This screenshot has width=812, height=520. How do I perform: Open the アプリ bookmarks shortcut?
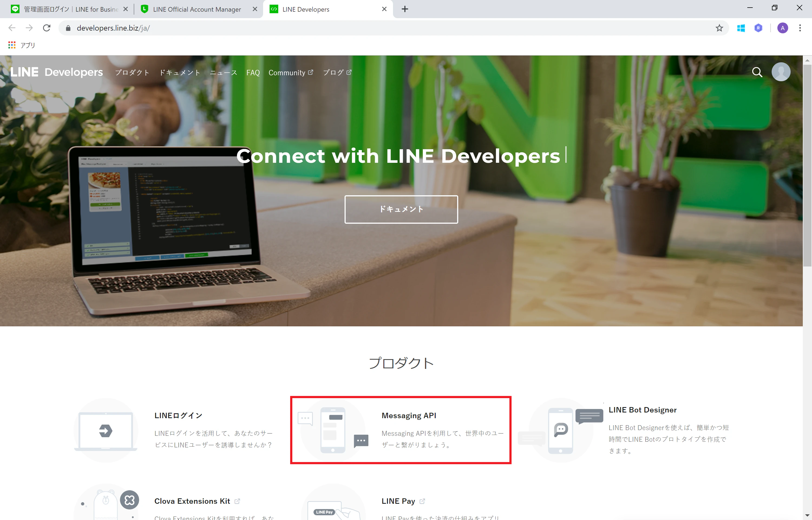tap(22, 45)
